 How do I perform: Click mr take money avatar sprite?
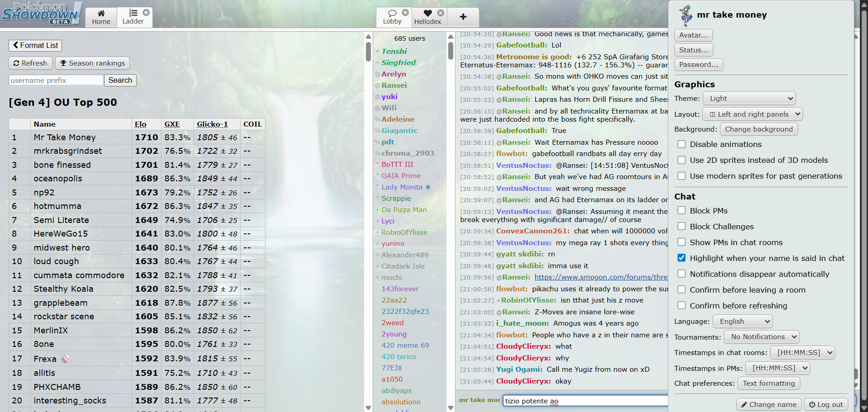click(x=685, y=15)
